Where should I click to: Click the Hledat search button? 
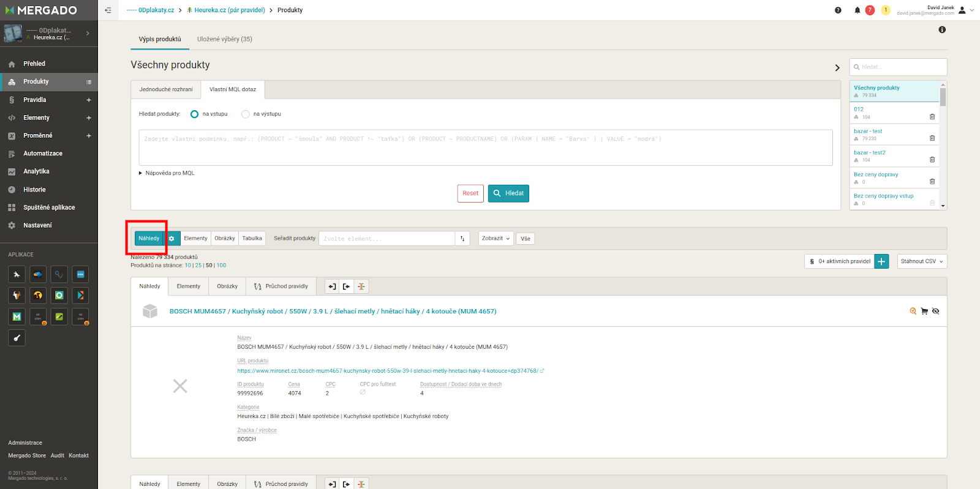(x=508, y=193)
